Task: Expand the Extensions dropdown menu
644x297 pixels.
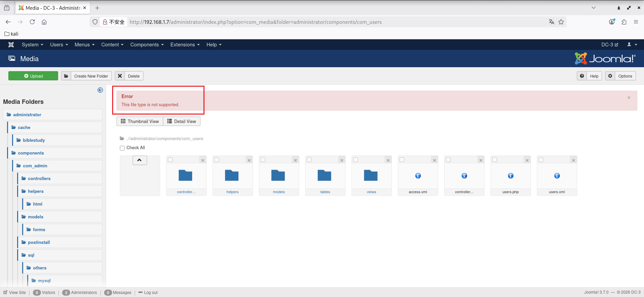Action: (x=185, y=45)
